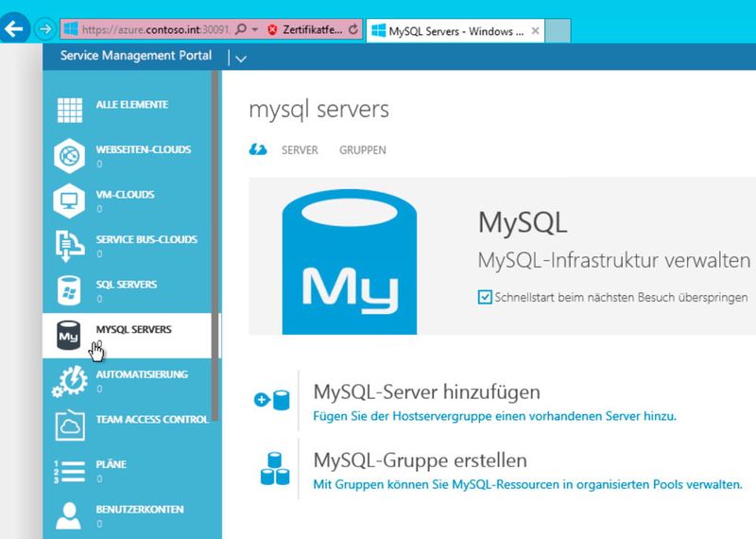Image resolution: width=756 pixels, height=539 pixels.
Task: Open WEBSEITEN-CLOUDS in sidebar
Action: tap(144, 149)
